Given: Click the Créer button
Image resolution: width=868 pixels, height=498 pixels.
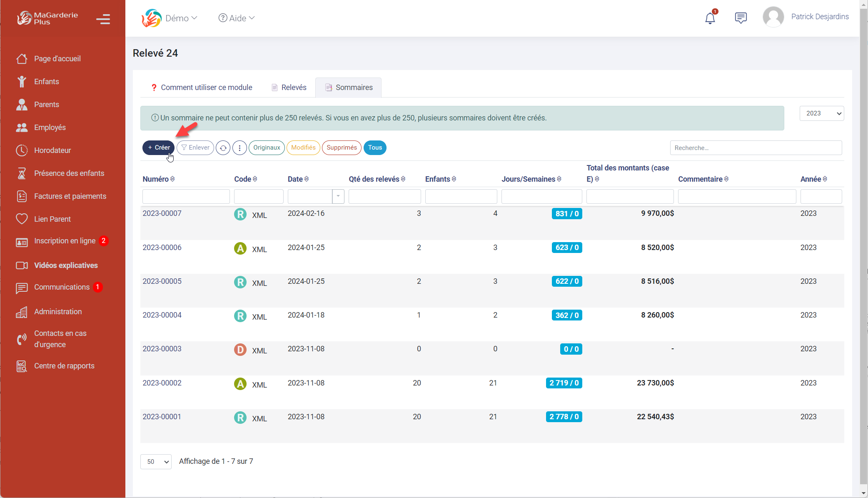Looking at the screenshot, I should tap(159, 148).
